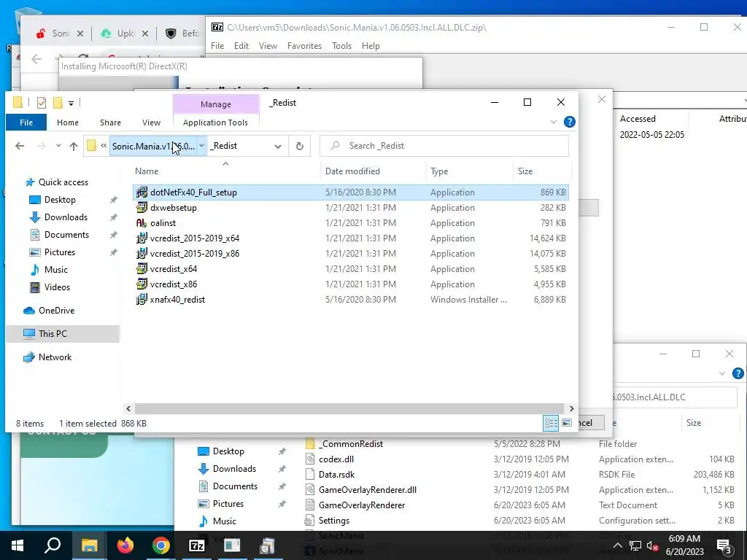Switch to large thumbnails view icon
Viewport: 747px width, 560px height.
point(566,423)
